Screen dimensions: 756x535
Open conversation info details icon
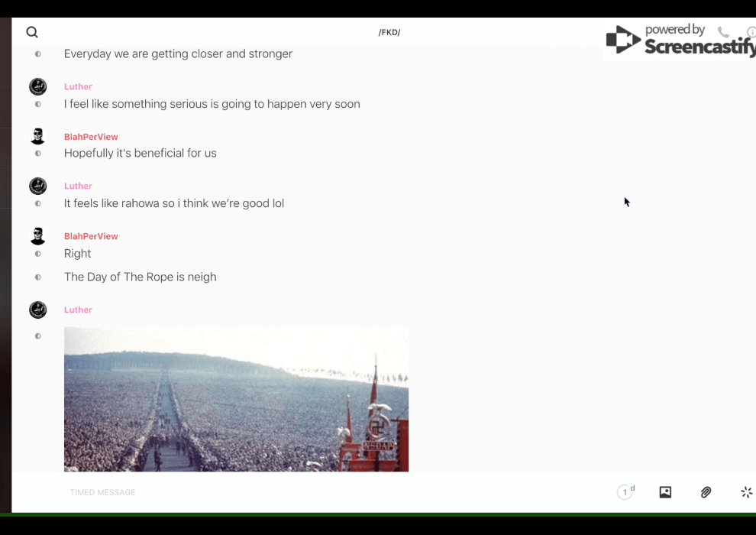point(751,32)
